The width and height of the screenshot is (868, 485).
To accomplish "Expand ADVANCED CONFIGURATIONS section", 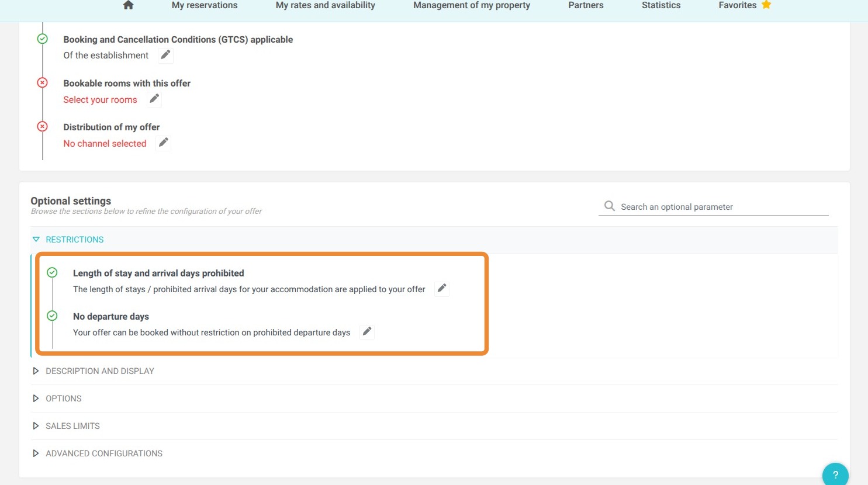I will pos(434,453).
